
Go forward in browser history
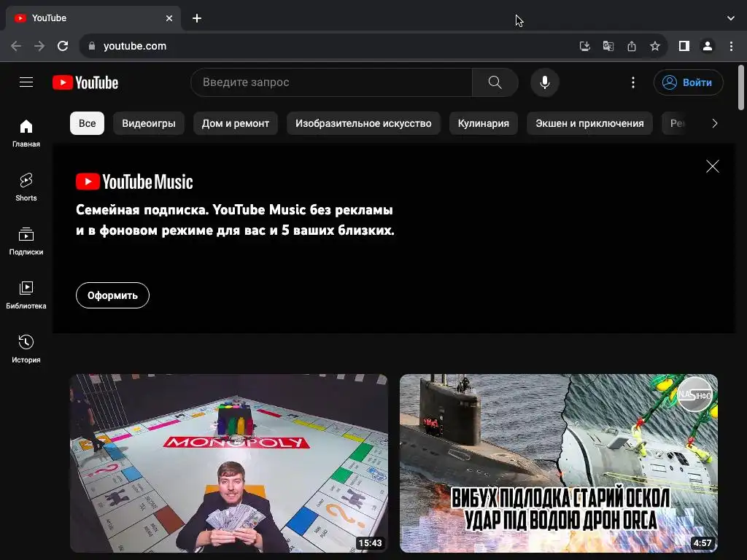(x=39, y=46)
